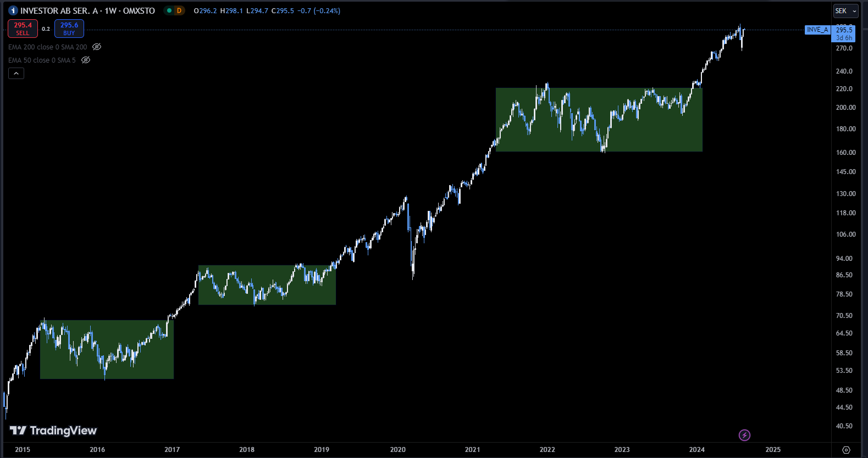Image resolution: width=868 pixels, height=458 pixels.
Task: Click the 295.6 BUY button
Action: pos(69,29)
